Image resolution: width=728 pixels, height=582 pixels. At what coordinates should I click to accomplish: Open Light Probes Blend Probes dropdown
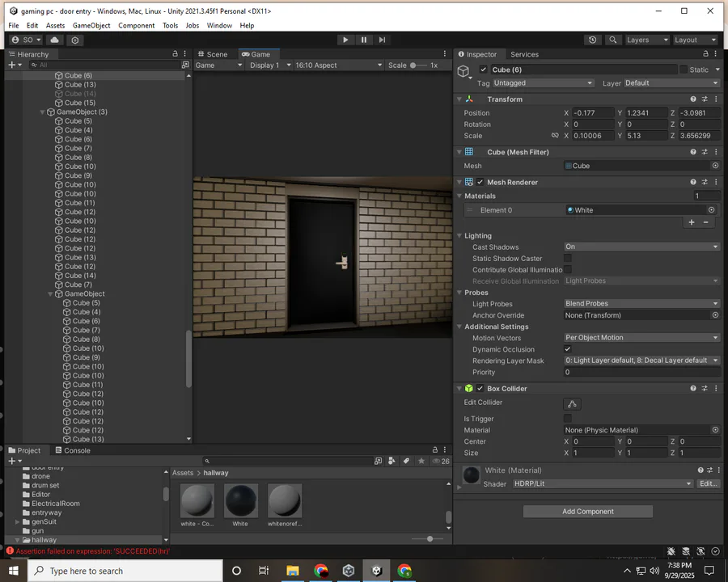(x=641, y=304)
